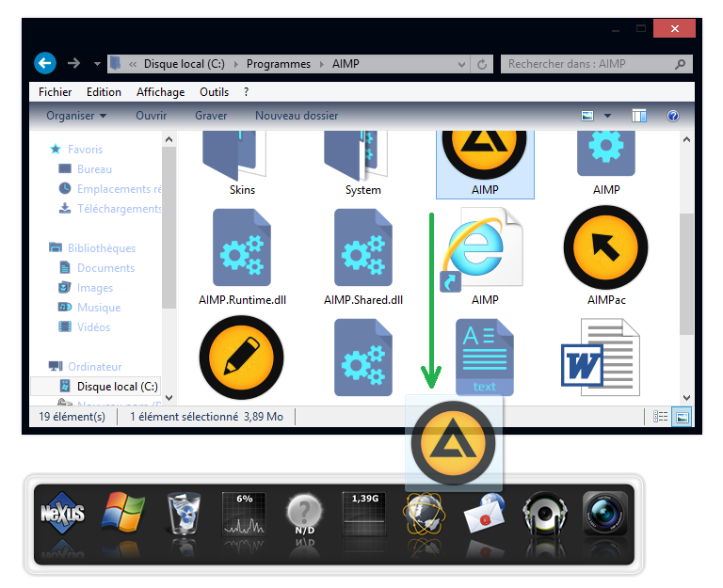
Task: Select the pencil editor application icon
Action: (x=242, y=358)
